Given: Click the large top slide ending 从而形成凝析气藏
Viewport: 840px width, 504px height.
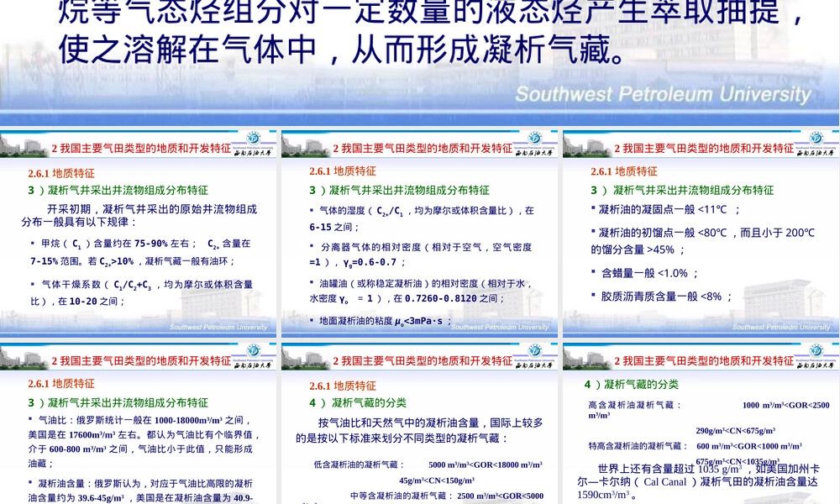Looking at the screenshot, I should 420,62.
